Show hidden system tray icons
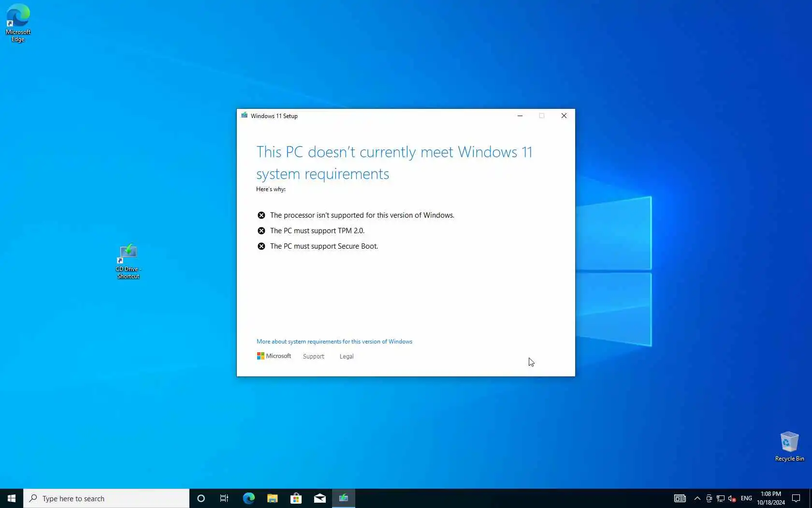 tap(697, 498)
